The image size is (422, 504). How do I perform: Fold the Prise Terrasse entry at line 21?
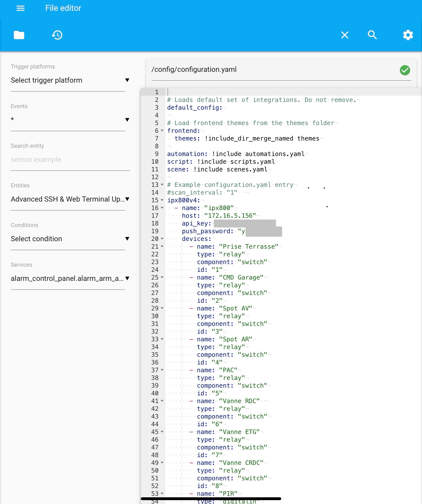162,247
